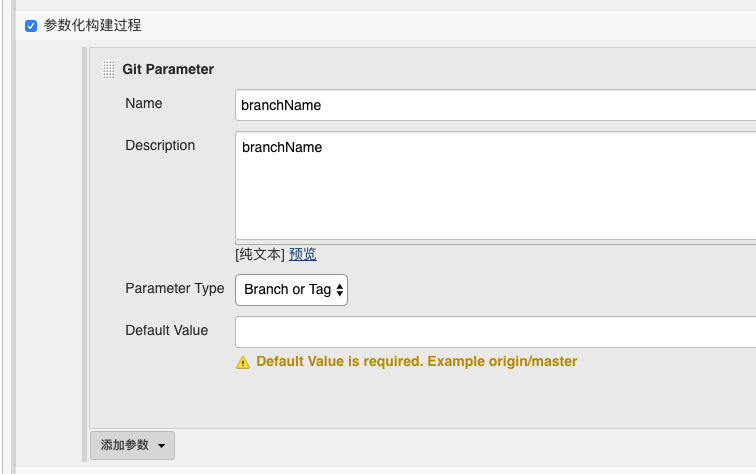The image size is (756, 474).
Task: Click the Description field label
Action: point(160,145)
